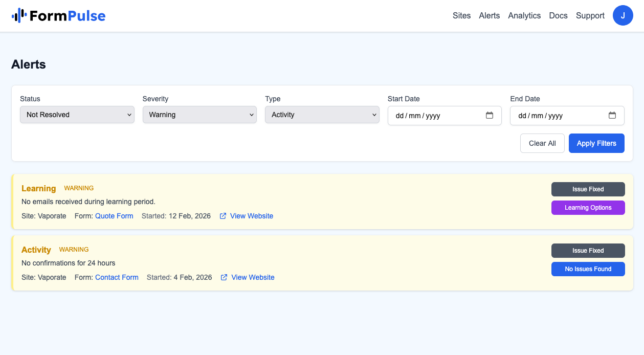Expand the Status dropdown
The height and width of the screenshot is (355, 644).
[x=77, y=115]
